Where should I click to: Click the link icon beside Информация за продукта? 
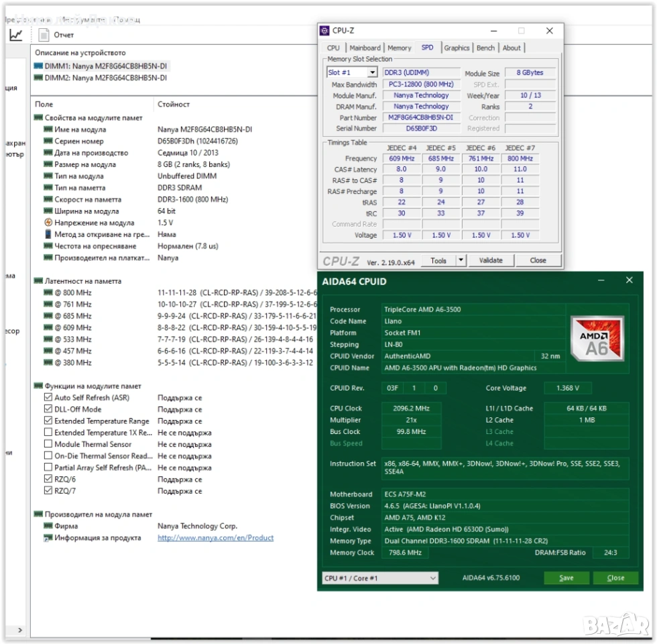pos(48,538)
